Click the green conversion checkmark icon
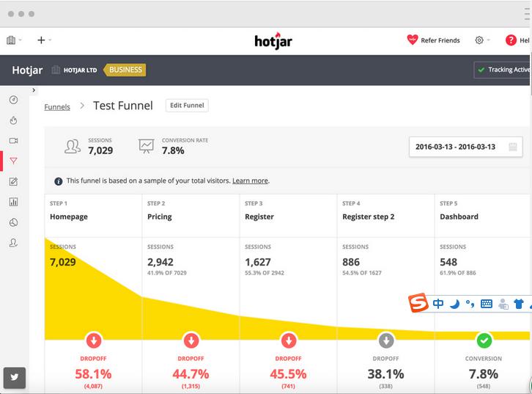 click(484, 340)
